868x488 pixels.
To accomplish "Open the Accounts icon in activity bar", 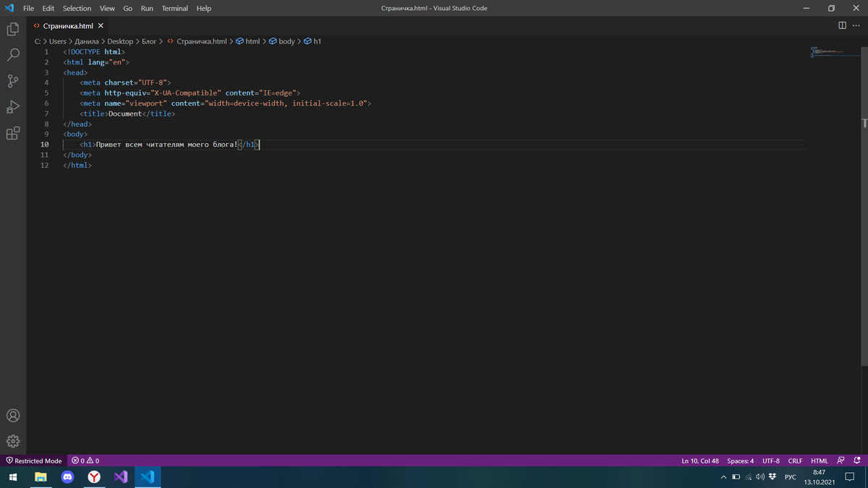I will [13, 416].
